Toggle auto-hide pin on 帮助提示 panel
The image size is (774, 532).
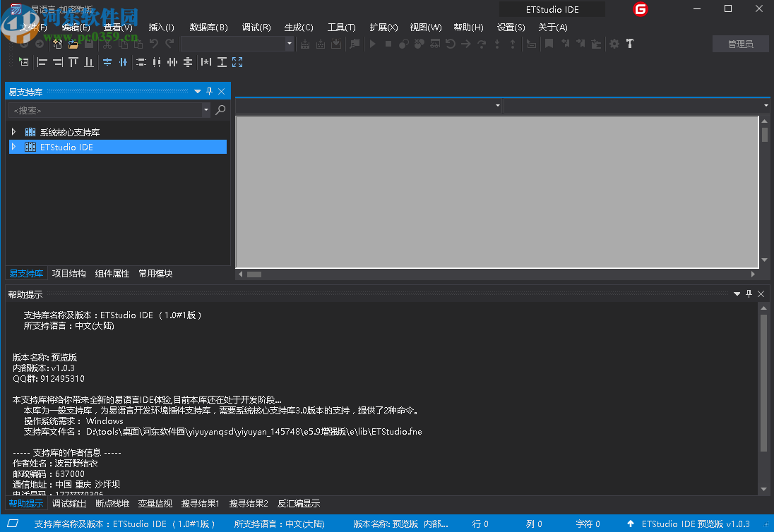(749, 294)
